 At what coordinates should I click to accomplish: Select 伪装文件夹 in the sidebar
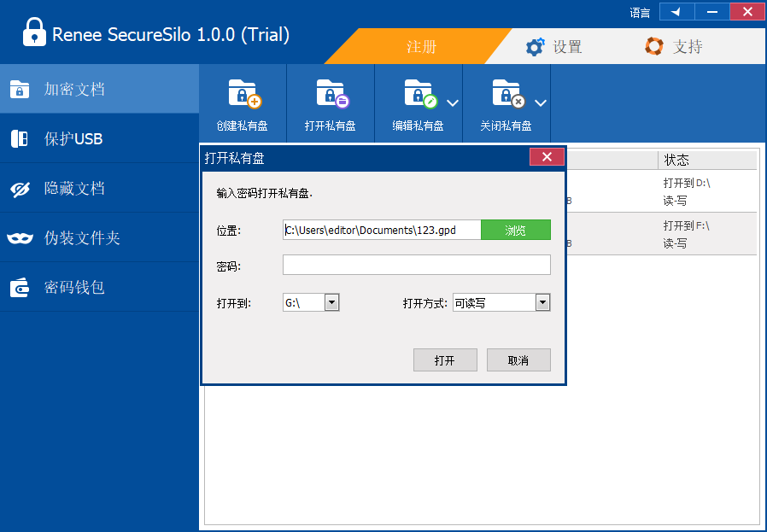click(99, 237)
